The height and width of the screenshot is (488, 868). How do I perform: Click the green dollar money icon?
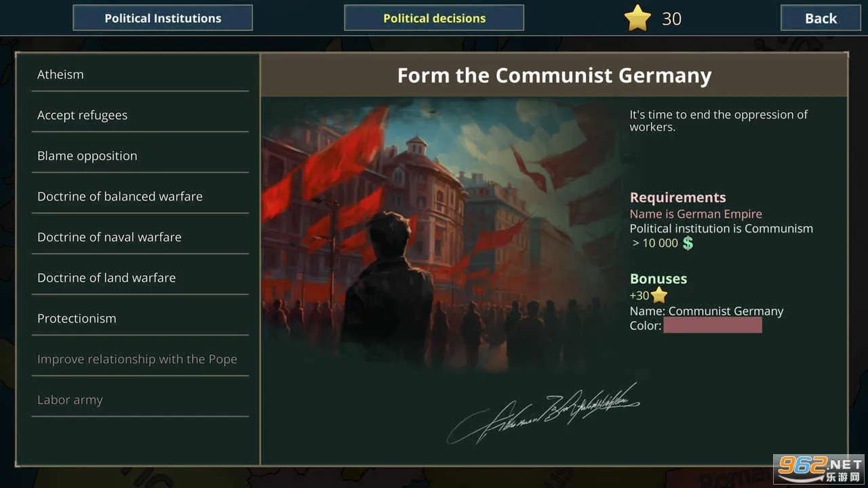(688, 243)
